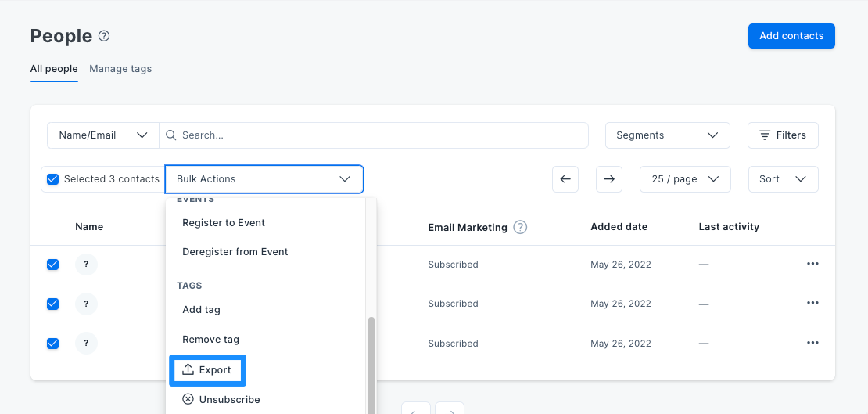868x414 pixels.
Task: Click the Bulk Actions menu scrollbar
Action: pos(371,365)
